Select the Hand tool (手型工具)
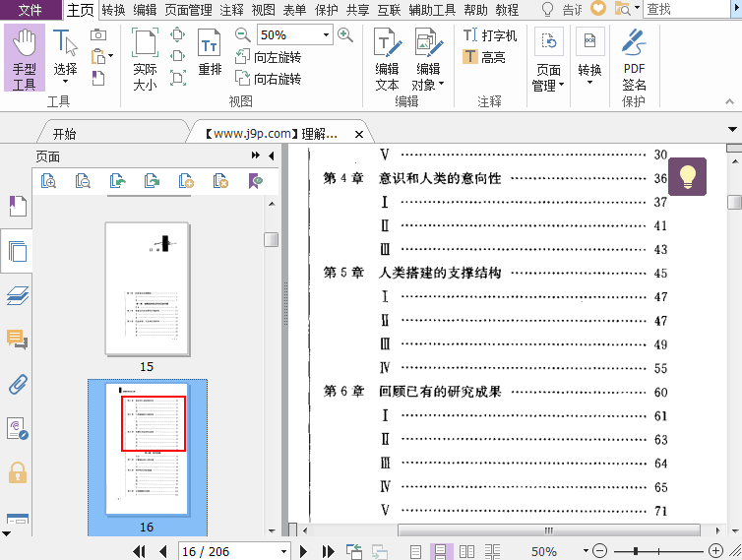Screen dimensions: 742x560 click(x=24, y=59)
